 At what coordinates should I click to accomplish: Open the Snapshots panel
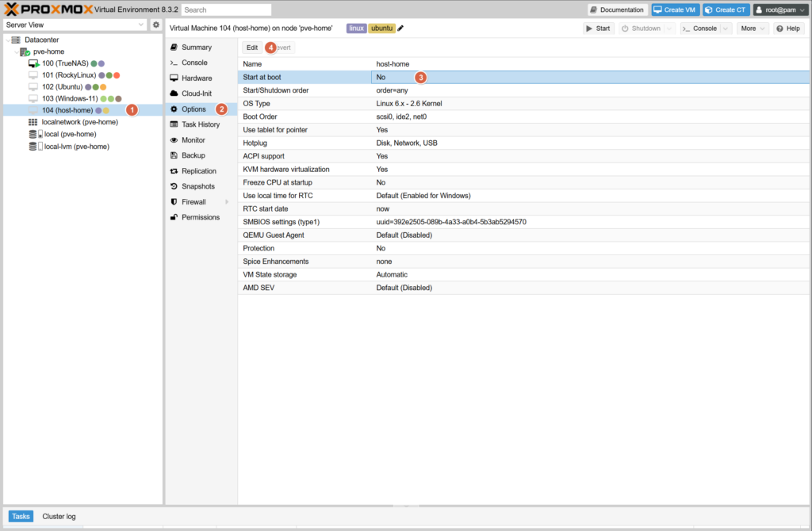[197, 186]
